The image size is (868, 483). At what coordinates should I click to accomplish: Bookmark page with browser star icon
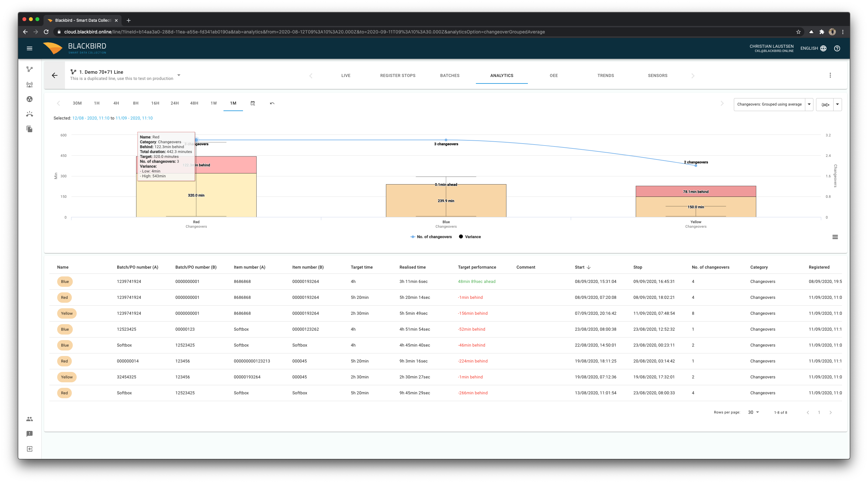(x=798, y=32)
